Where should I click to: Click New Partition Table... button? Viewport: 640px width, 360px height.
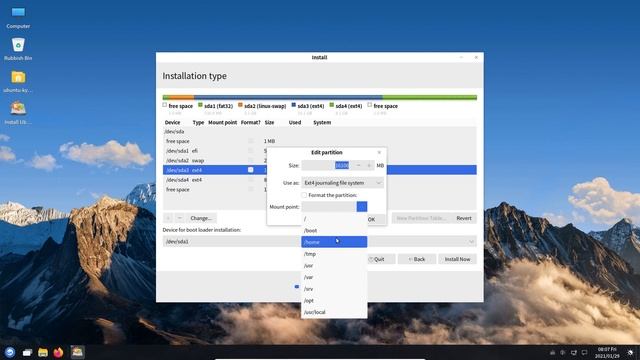point(421,218)
